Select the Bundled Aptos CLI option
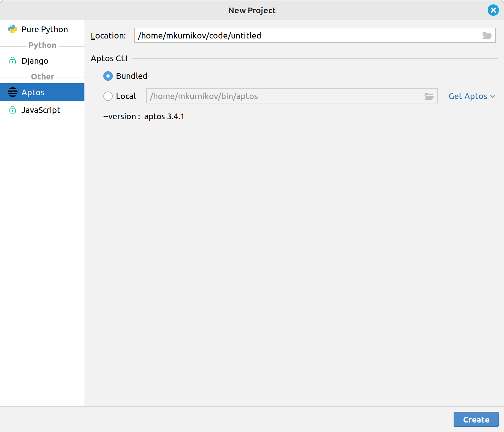This screenshot has width=504, height=432. point(125,76)
